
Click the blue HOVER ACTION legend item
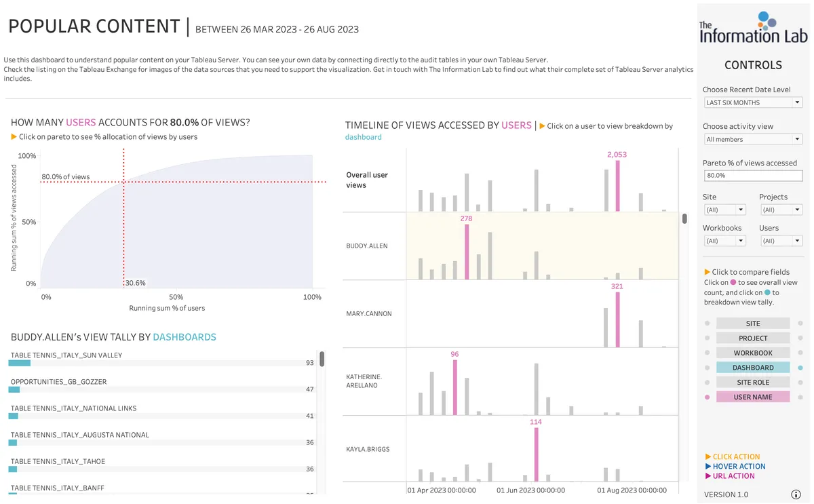[735, 467]
